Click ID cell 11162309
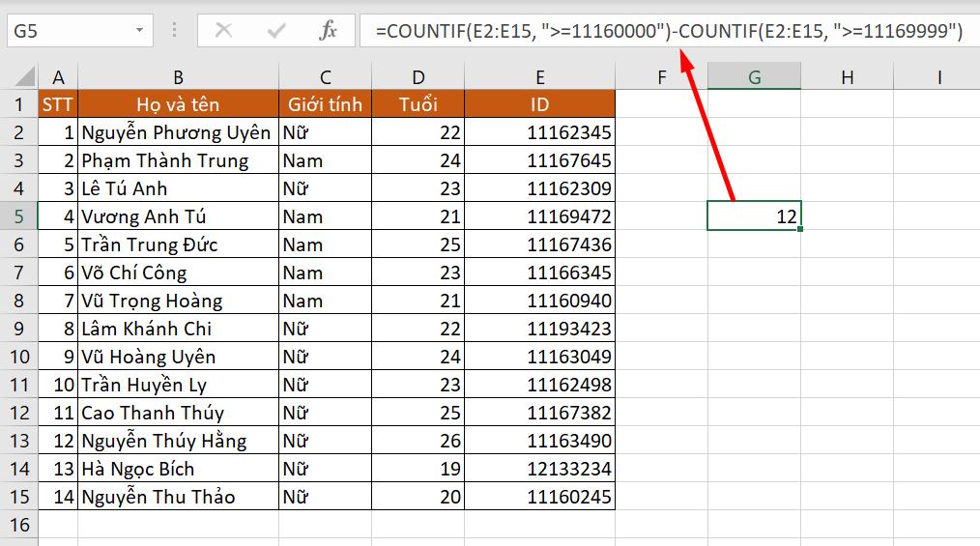The width and height of the screenshot is (980, 546). (540, 188)
